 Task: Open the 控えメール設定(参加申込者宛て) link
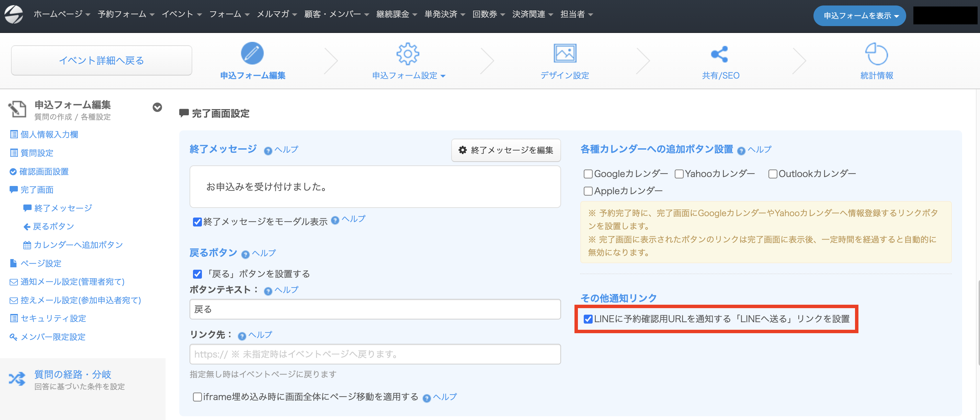81,300
